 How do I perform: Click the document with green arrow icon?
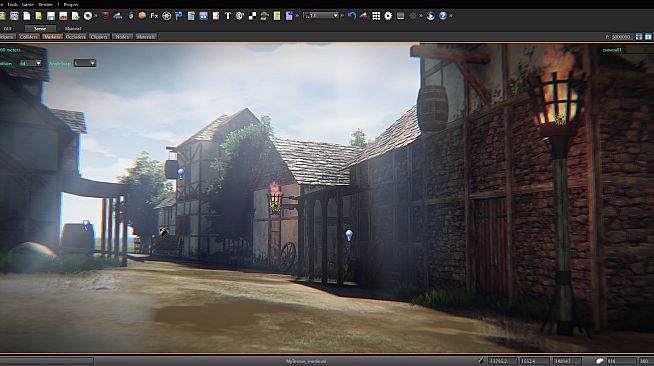coord(75,16)
